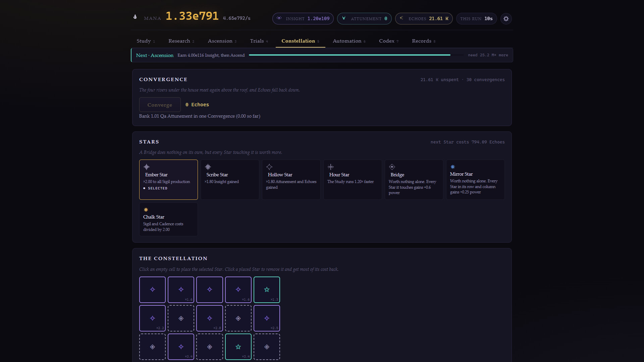The width and height of the screenshot is (644, 362).
Task: Select the Mirror Star card
Action: (475, 180)
